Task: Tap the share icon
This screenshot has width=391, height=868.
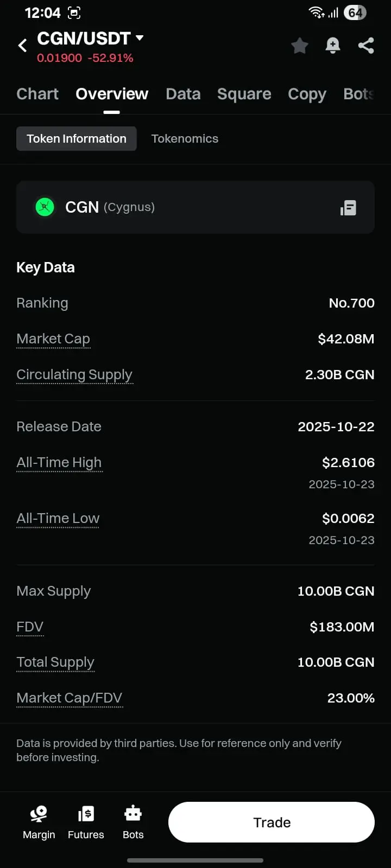Action: pyautogui.click(x=366, y=46)
